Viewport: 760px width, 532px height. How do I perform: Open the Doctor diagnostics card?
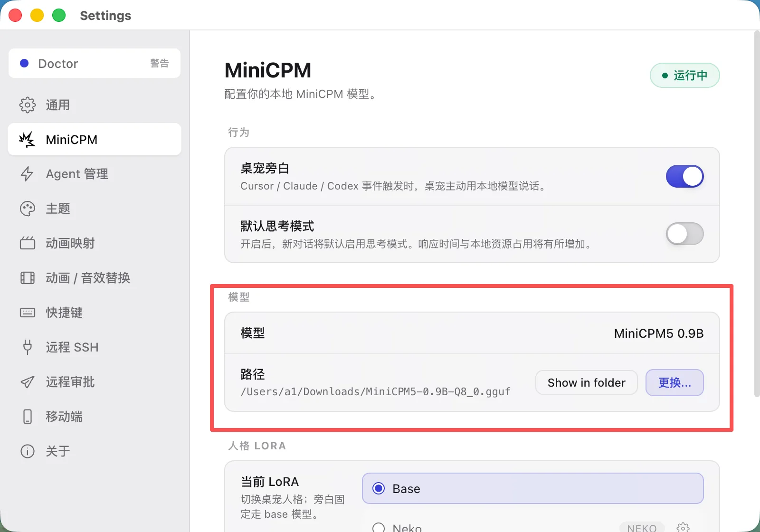click(x=95, y=63)
